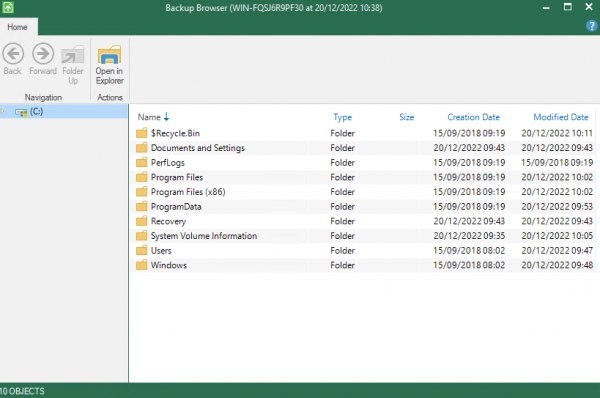Click modified date 20/12/2022 10:05

(557, 236)
